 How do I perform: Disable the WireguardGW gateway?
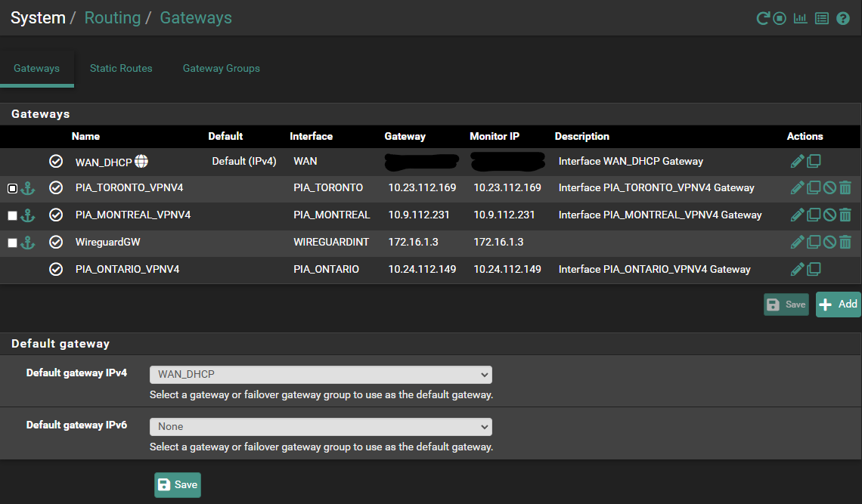[829, 242]
